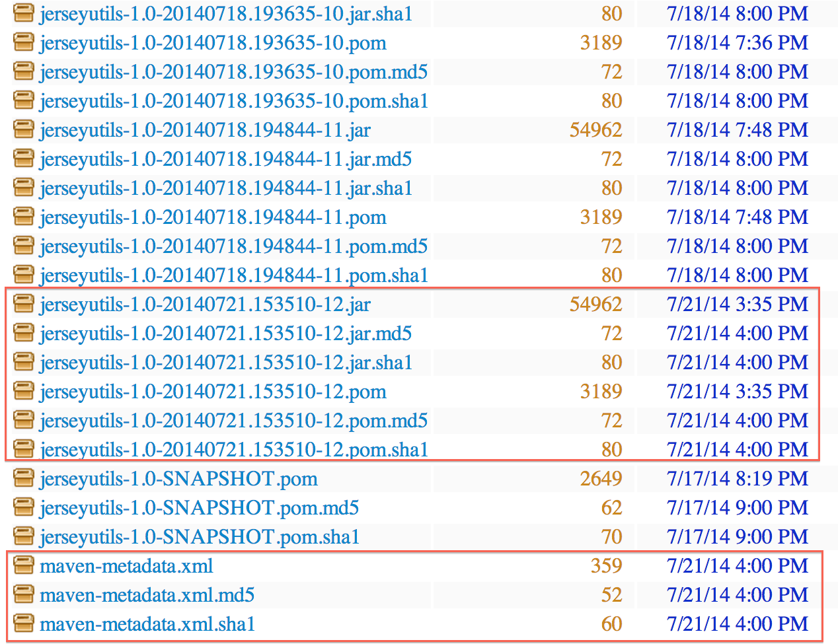
Task: Click size 54962 in the 194844-11.jar row
Action: (596, 130)
